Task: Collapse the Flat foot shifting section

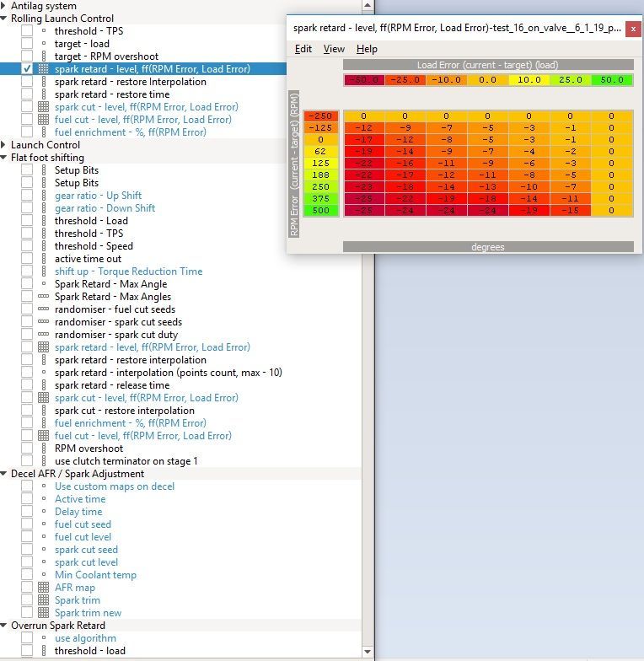Action: pos(5,158)
